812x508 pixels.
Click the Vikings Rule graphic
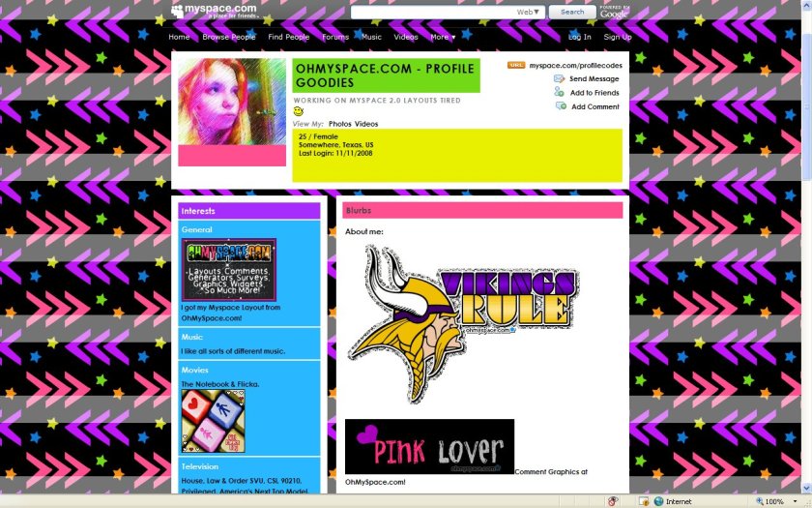(x=465, y=324)
